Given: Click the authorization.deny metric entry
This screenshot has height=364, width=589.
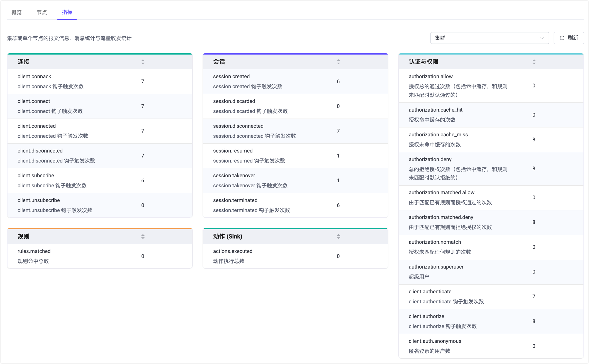Looking at the screenshot, I should pyautogui.click(x=491, y=168).
